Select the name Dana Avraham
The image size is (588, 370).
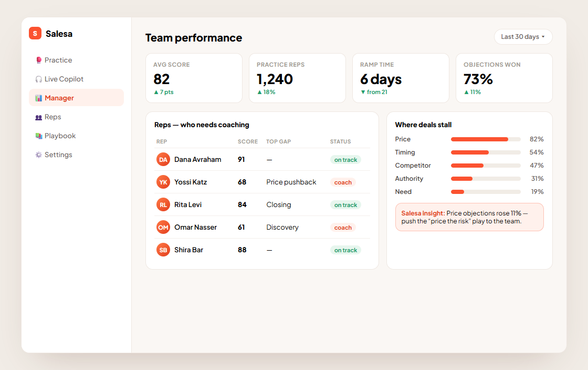[197, 159]
